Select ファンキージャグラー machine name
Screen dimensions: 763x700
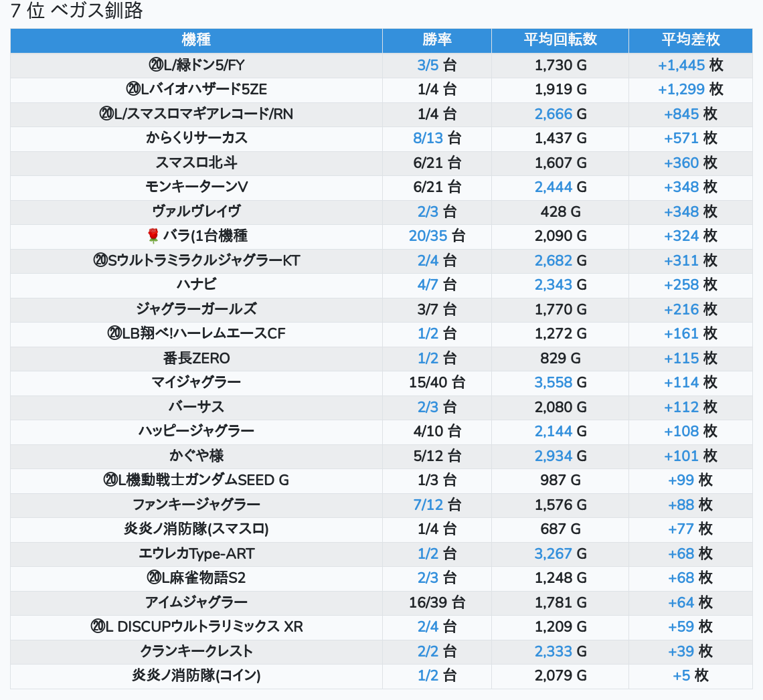(x=196, y=505)
